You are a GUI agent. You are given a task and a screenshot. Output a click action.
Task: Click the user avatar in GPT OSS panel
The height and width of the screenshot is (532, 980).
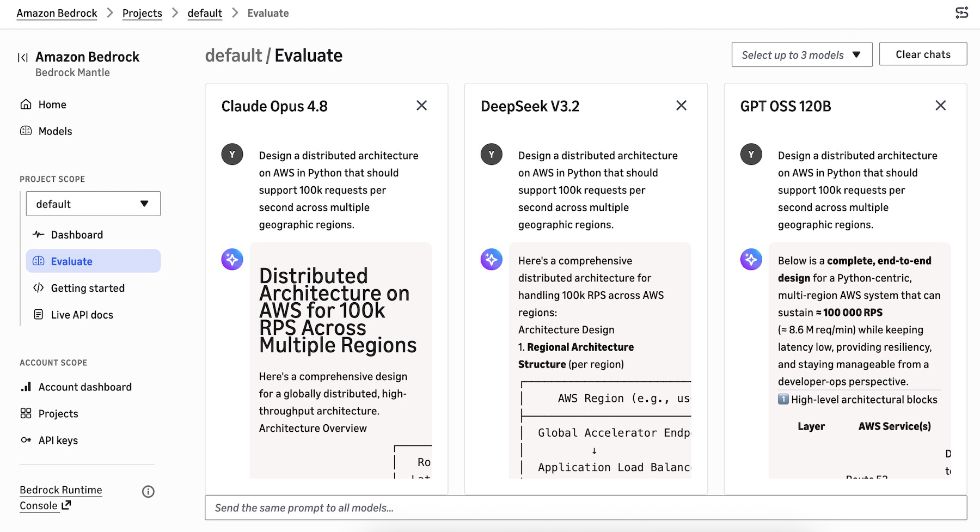(751, 155)
